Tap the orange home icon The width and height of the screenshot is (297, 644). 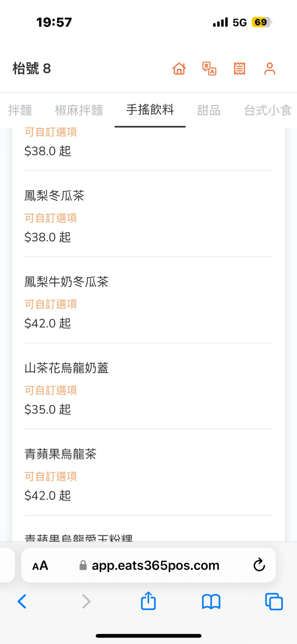[x=179, y=69]
